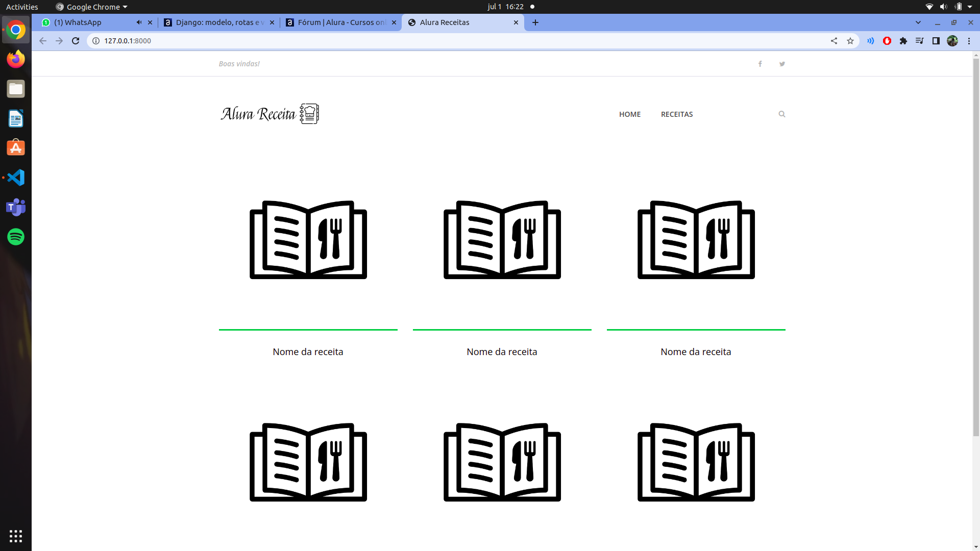Bookmark this page with star icon
Viewport: 980px width, 551px height.
click(850, 41)
